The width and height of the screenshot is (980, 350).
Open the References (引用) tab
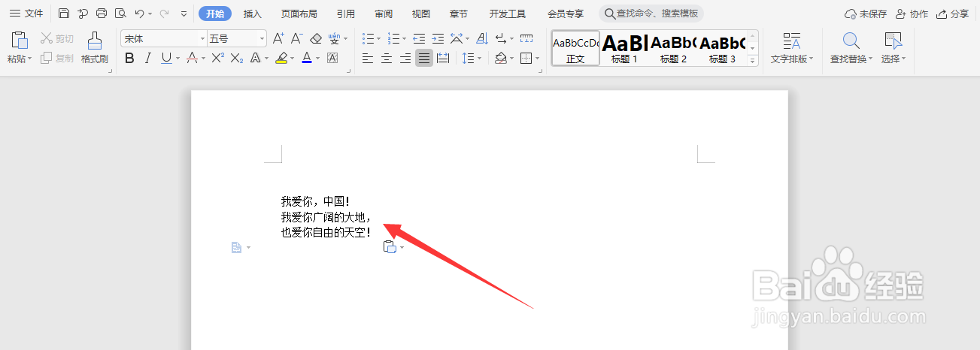[346, 14]
